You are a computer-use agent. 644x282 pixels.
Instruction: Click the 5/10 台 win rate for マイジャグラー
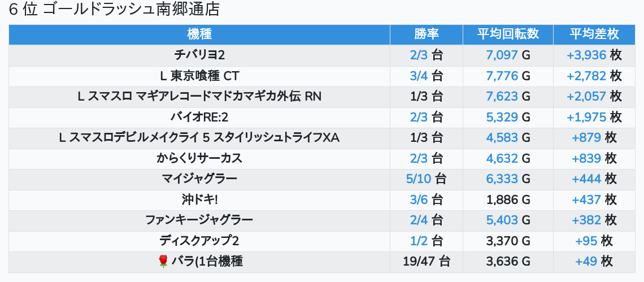click(x=427, y=179)
